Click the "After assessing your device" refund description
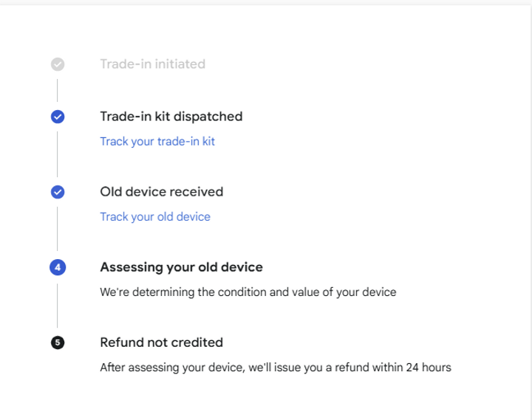 [275, 367]
